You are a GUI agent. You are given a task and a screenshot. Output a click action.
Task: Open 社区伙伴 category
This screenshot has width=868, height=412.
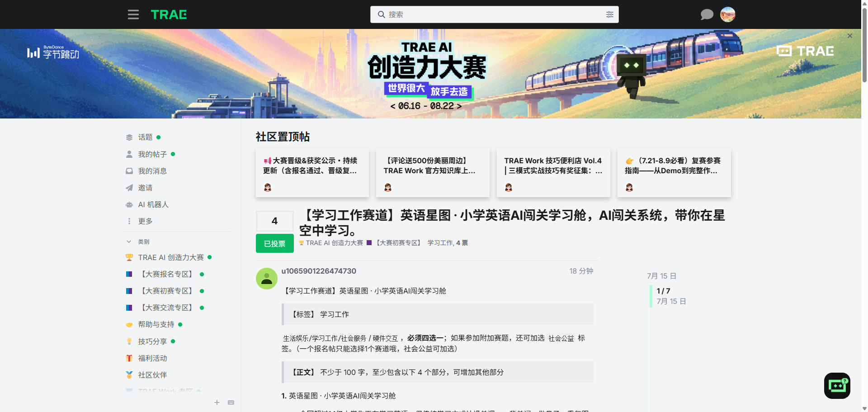152,375
